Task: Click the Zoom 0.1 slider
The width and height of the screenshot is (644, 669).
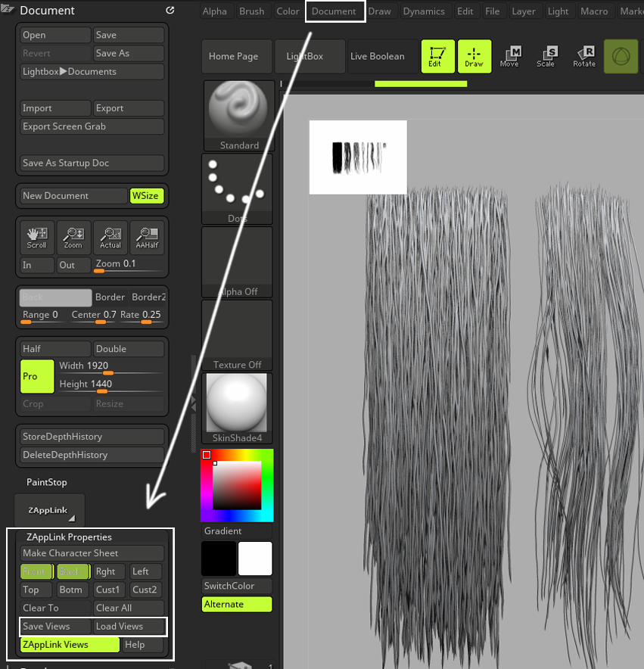Action: pyautogui.click(x=129, y=265)
